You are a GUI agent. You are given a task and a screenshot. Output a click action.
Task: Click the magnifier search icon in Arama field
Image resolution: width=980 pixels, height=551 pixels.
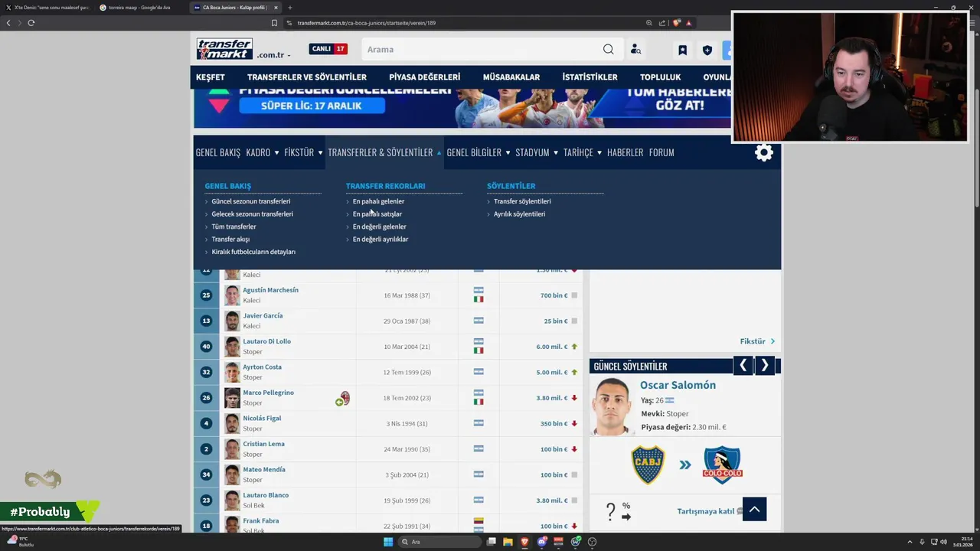tap(608, 49)
